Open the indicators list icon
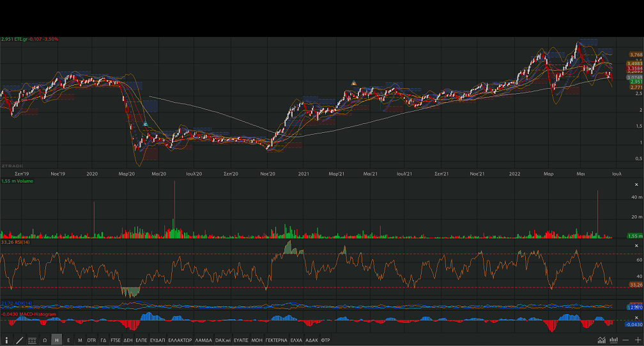 pyautogui.click(x=32, y=340)
